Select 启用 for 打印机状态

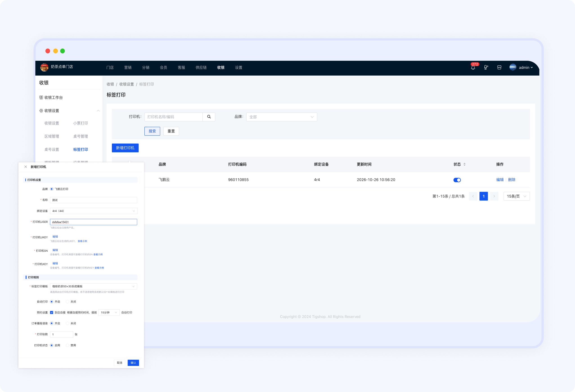click(52, 345)
